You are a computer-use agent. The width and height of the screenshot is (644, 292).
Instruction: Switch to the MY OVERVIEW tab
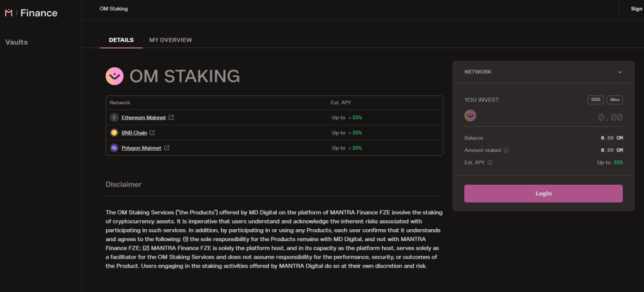tap(170, 40)
